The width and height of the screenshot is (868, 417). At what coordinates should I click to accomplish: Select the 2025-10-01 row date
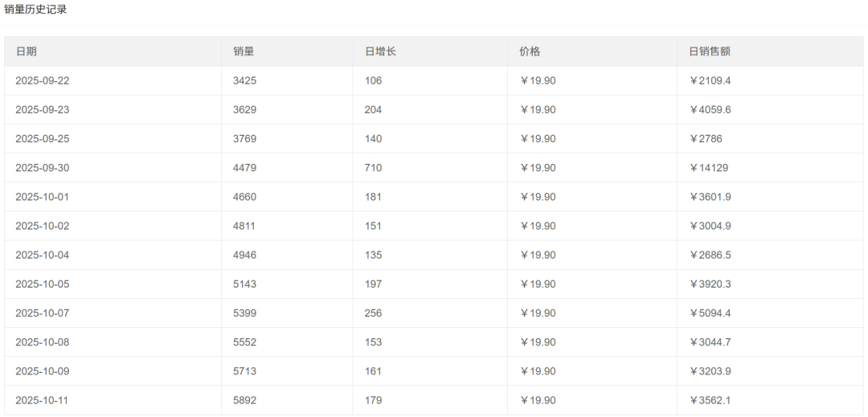click(43, 197)
